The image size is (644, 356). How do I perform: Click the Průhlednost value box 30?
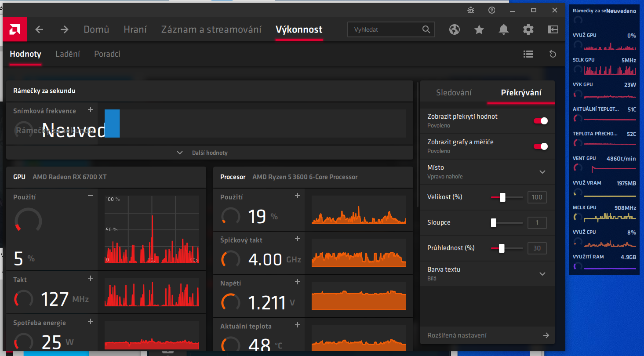pyautogui.click(x=537, y=248)
